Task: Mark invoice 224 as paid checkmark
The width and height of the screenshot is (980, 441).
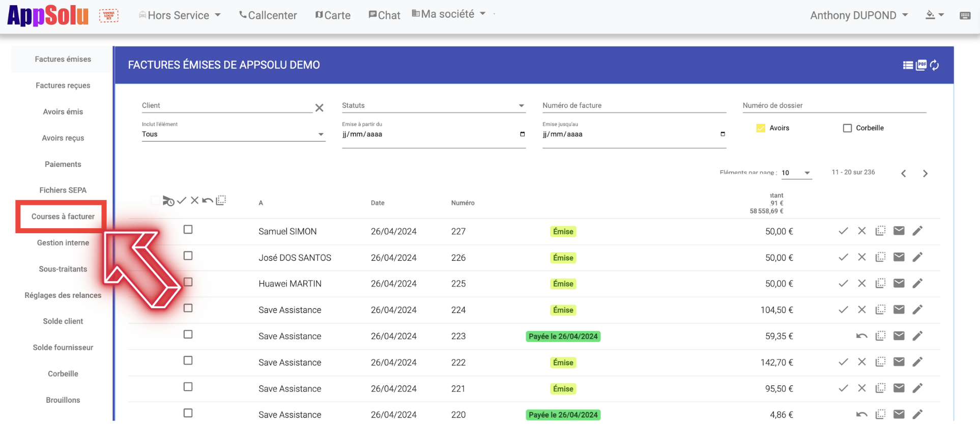Action: click(x=843, y=310)
